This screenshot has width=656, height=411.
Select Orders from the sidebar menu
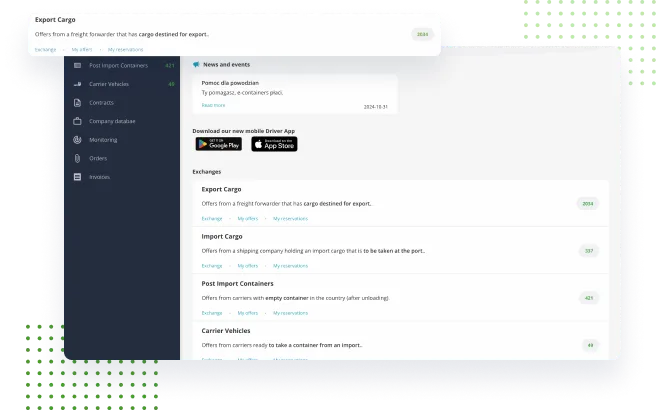point(98,158)
